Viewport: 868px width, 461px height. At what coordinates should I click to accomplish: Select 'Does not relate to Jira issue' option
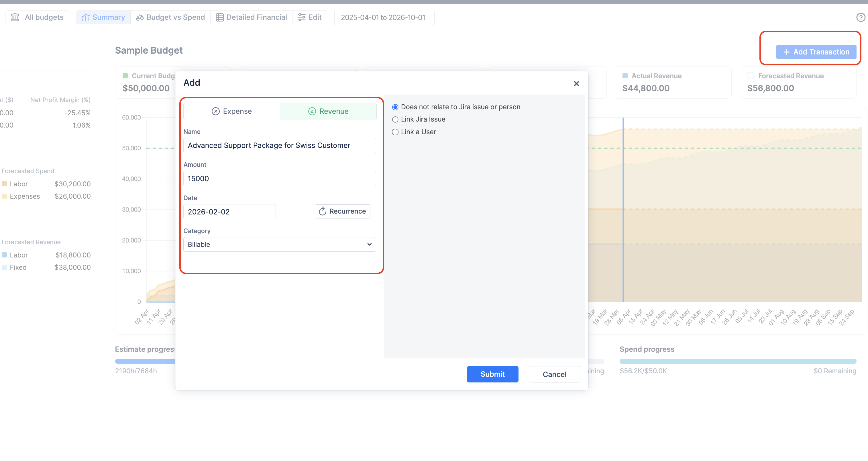[395, 107]
